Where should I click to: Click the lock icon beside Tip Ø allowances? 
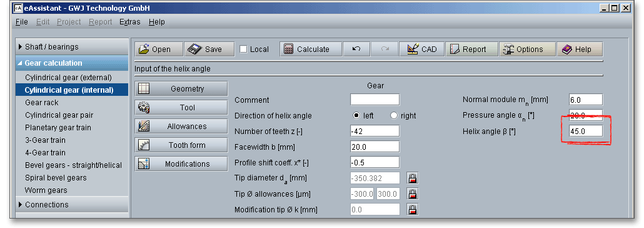pos(413,194)
